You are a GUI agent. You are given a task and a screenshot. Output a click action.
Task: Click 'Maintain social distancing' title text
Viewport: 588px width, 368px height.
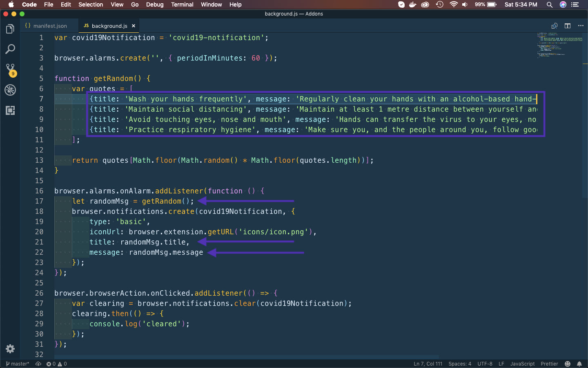185,109
